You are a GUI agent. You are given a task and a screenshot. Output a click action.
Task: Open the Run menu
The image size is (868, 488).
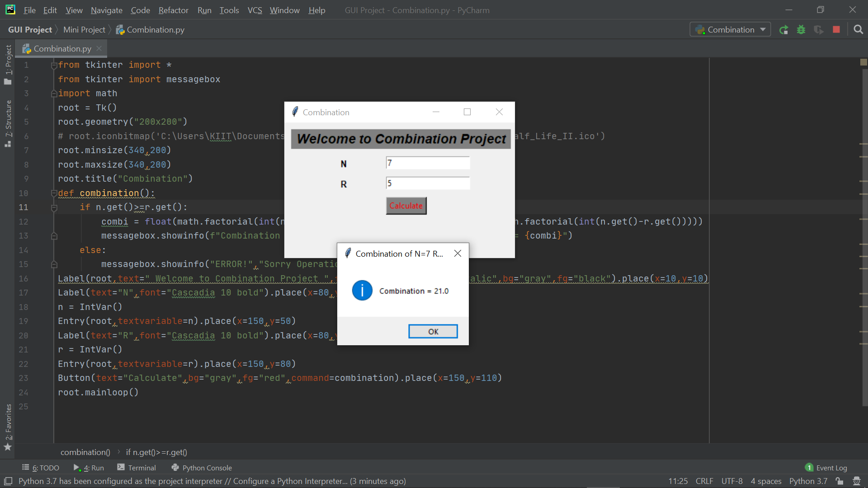[204, 10]
